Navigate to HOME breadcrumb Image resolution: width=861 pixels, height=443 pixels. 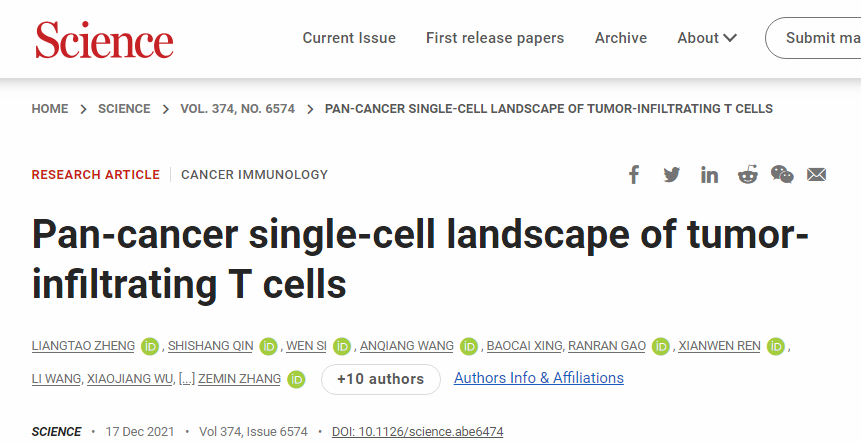[x=50, y=109]
